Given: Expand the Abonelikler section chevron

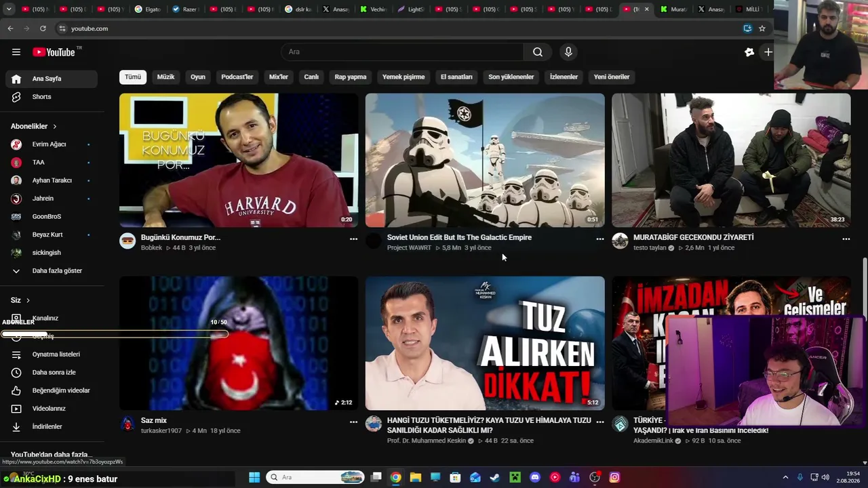Looking at the screenshot, I should [x=55, y=127].
